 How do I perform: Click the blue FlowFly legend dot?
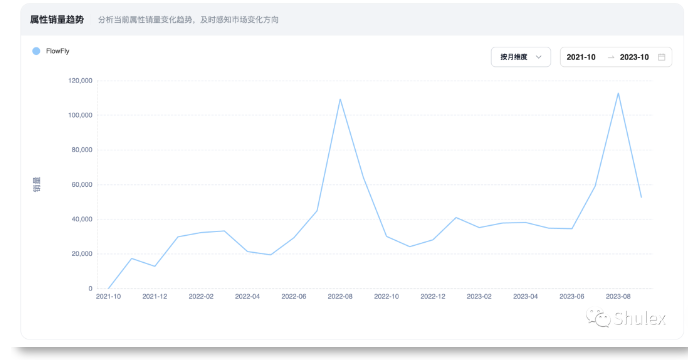pos(36,51)
